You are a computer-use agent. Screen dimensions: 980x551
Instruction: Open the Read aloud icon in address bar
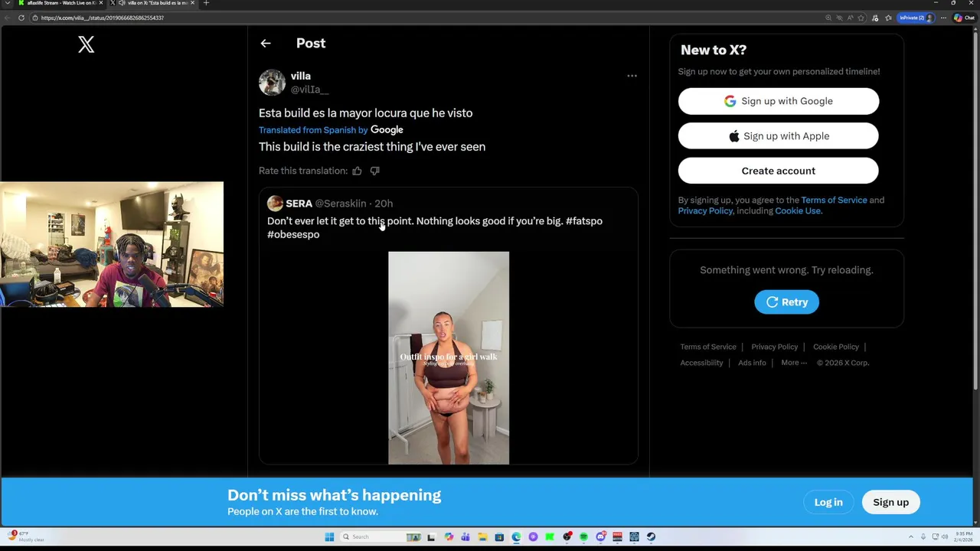point(850,18)
